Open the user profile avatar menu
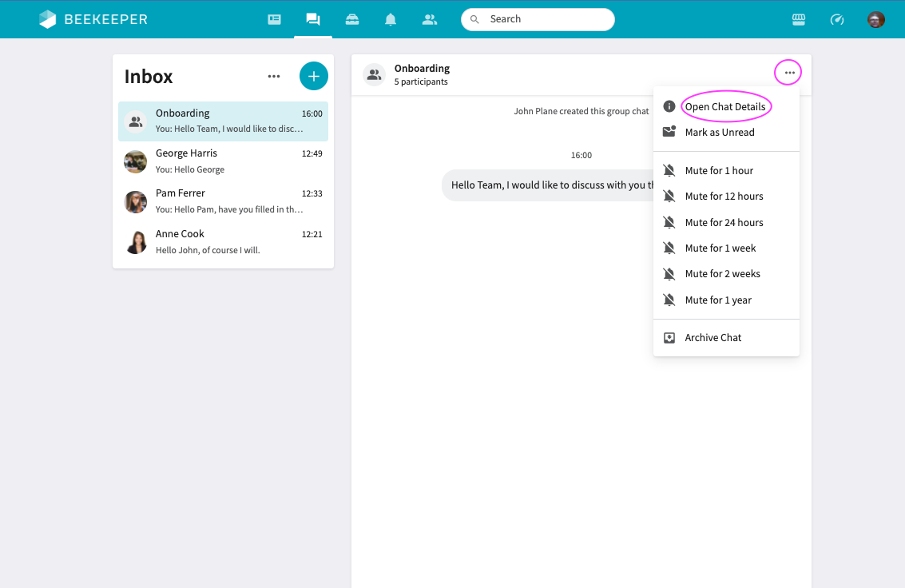The height and width of the screenshot is (588, 905). (x=876, y=20)
